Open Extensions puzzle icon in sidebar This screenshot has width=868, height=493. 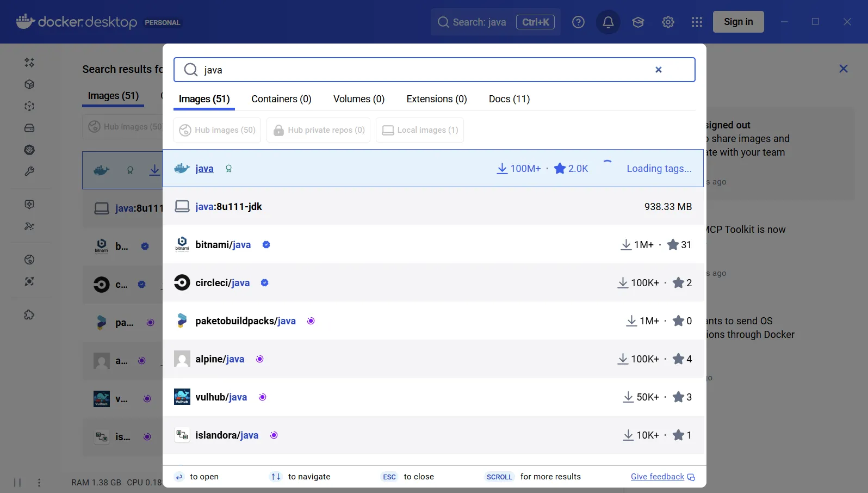(29, 315)
